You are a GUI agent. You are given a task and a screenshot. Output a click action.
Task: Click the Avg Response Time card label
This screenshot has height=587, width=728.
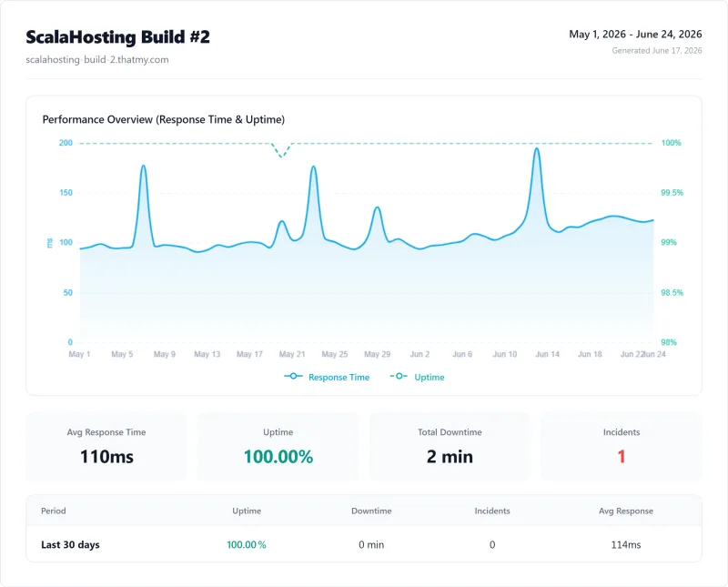coord(106,432)
